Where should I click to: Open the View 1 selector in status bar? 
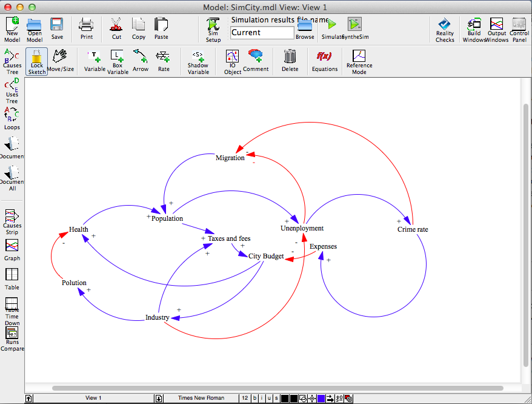pos(93,398)
